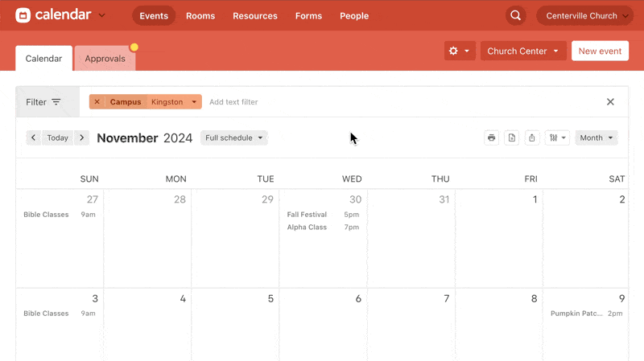This screenshot has height=361, width=644.
Task: Click the Filter button
Action: 47,102
